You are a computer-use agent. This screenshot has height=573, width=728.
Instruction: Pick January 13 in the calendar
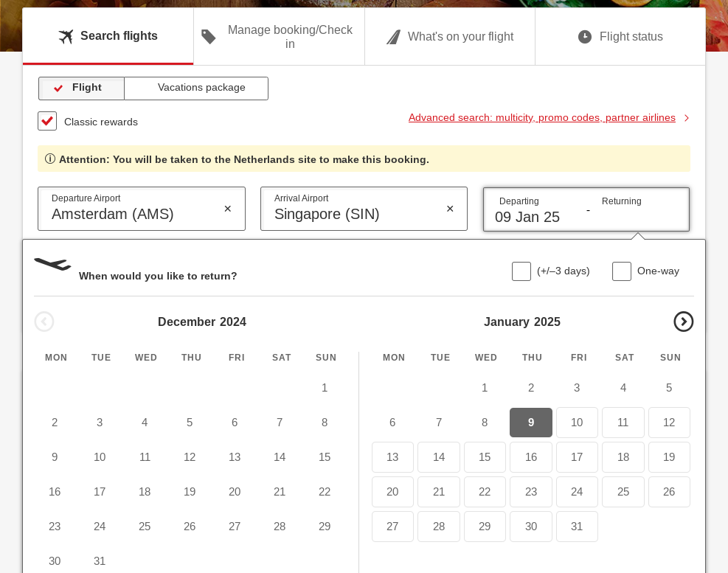pyautogui.click(x=392, y=457)
